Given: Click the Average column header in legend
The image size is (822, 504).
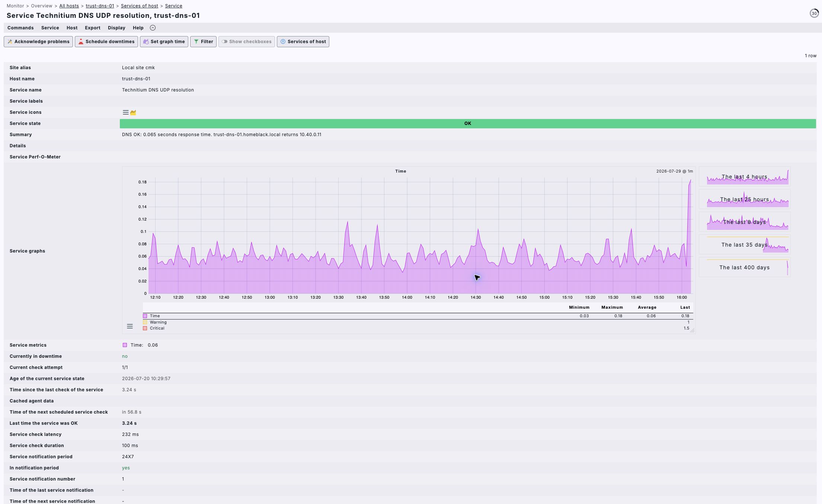Looking at the screenshot, I should pyautogui.click(x=647, y=307).
